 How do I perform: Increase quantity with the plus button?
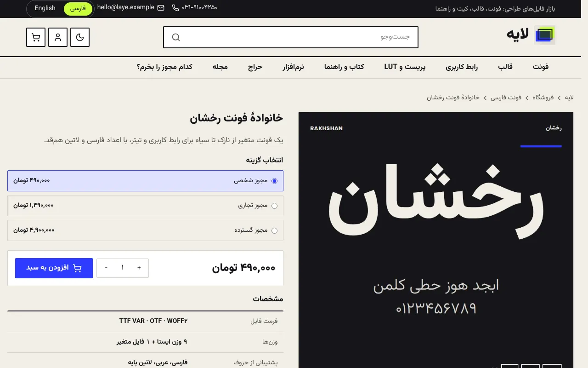pyautogui.click(x=139, y=268)
